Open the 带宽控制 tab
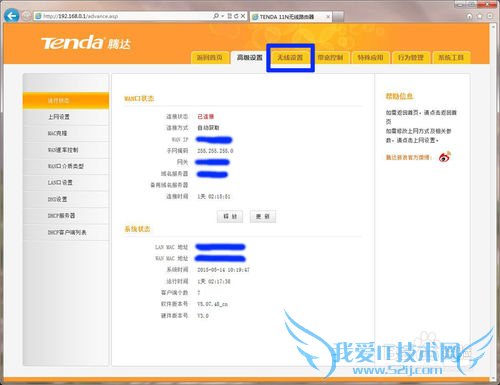 tap(330, 58)
